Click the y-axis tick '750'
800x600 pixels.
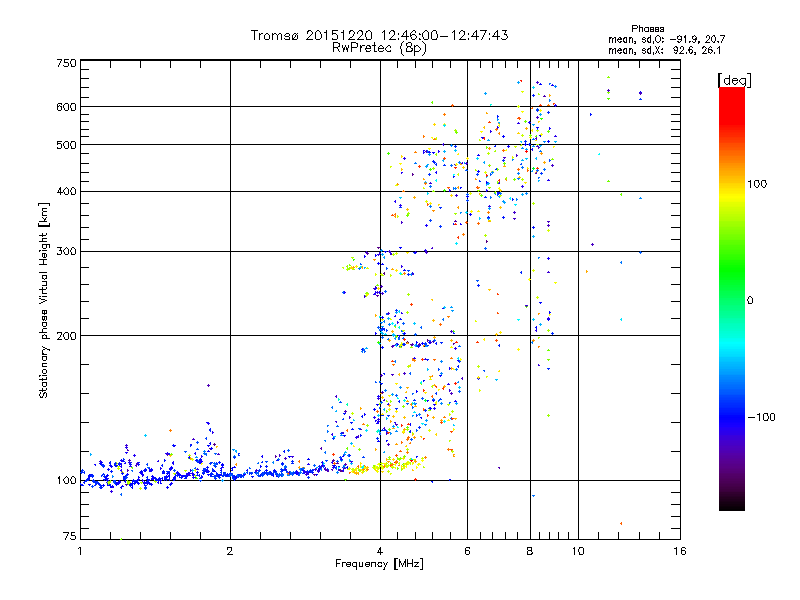point(66,63)
